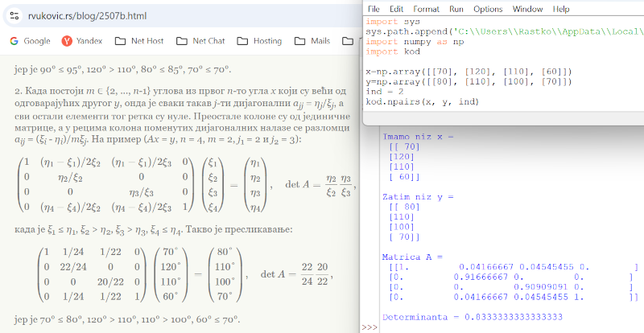Open the Net Host bookmark folder
Viewport: 644px width, 333px height.
[139, 41]
